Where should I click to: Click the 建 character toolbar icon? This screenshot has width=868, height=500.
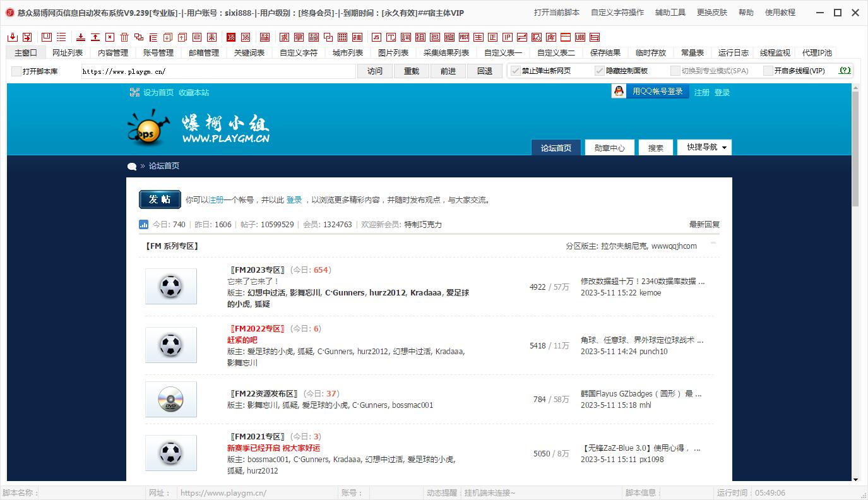tap(357, 37)
